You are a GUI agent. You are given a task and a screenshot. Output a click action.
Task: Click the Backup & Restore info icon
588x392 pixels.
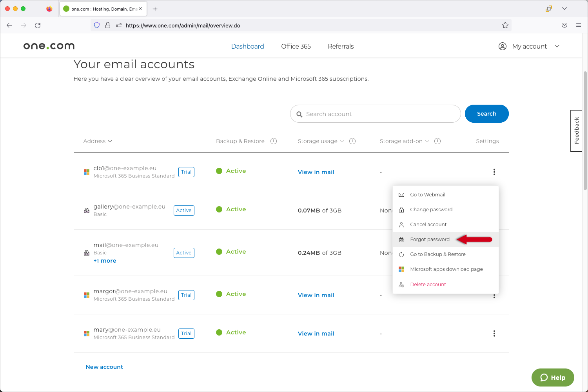tap(274, 141)
